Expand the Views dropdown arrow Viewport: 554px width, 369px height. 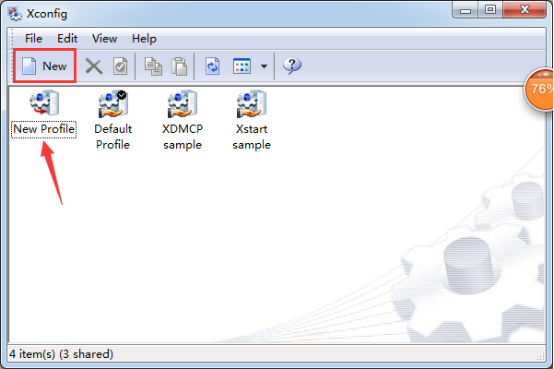tap(264, 66)
